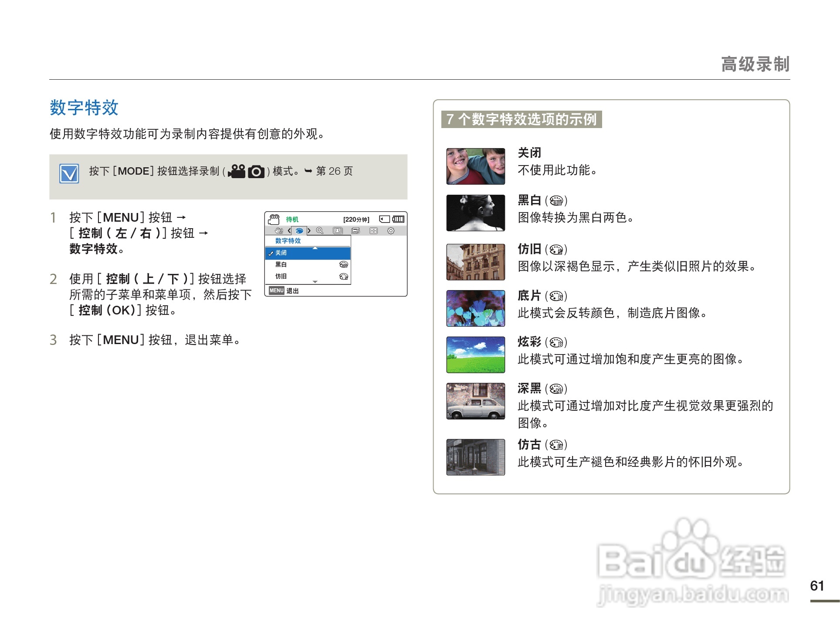Click the 第 26 页 page reference
The image size is (840, 642).
tap(333, 171)
